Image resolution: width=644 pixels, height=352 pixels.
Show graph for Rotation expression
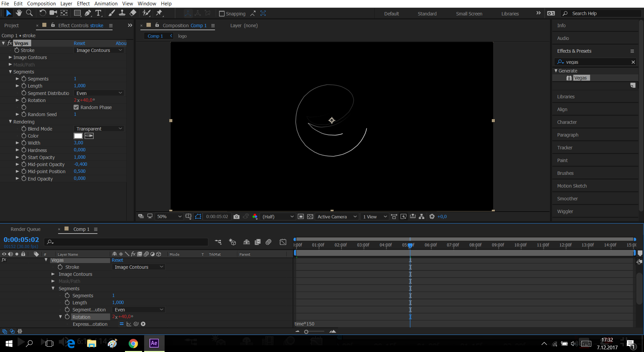tap(129, 324)
